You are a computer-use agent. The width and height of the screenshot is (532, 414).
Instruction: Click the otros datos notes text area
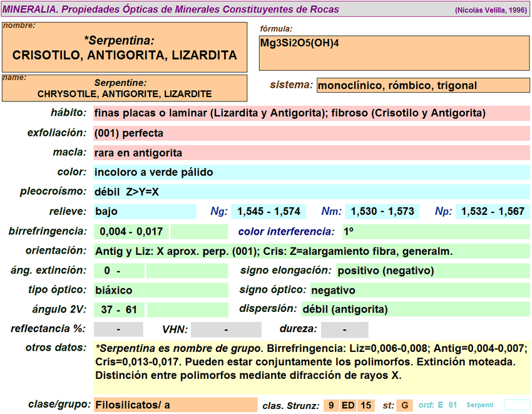coord(311,366)
